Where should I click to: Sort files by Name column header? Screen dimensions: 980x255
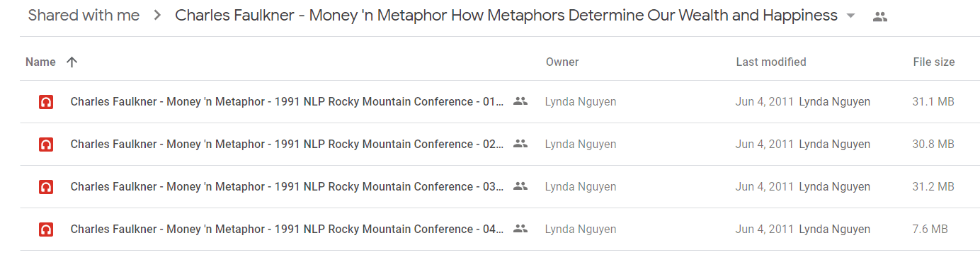point(40,62)
